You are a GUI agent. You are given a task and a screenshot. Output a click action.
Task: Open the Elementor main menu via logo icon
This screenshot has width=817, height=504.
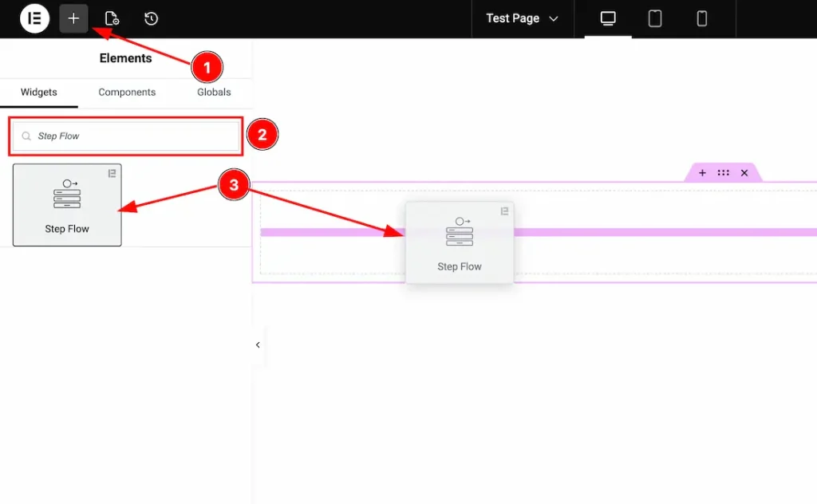[x=34, y=18]
